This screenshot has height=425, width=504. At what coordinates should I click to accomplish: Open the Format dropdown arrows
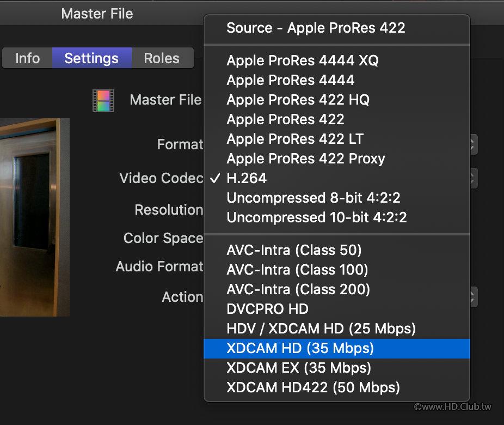click(474, 144)
